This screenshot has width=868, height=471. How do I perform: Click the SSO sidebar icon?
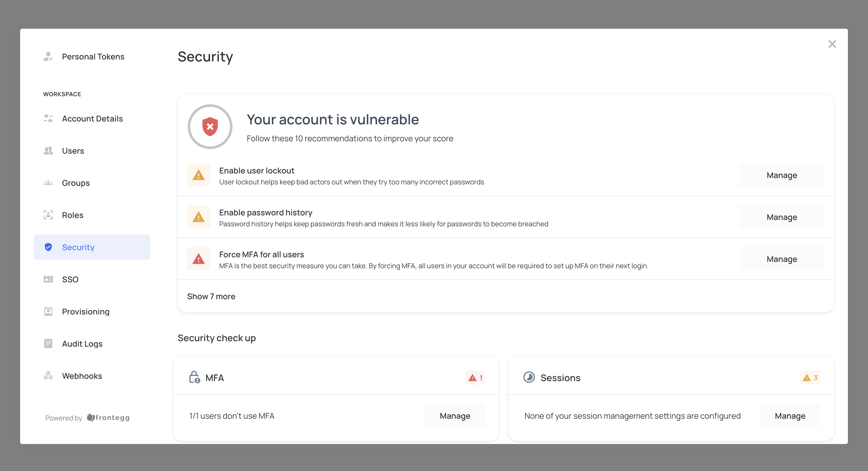click(x=48, y=279)
